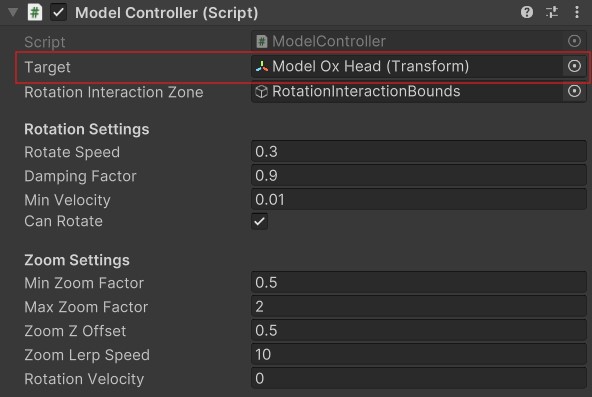
Task: Click the object picker beside ModelController script
Action: 574,41
